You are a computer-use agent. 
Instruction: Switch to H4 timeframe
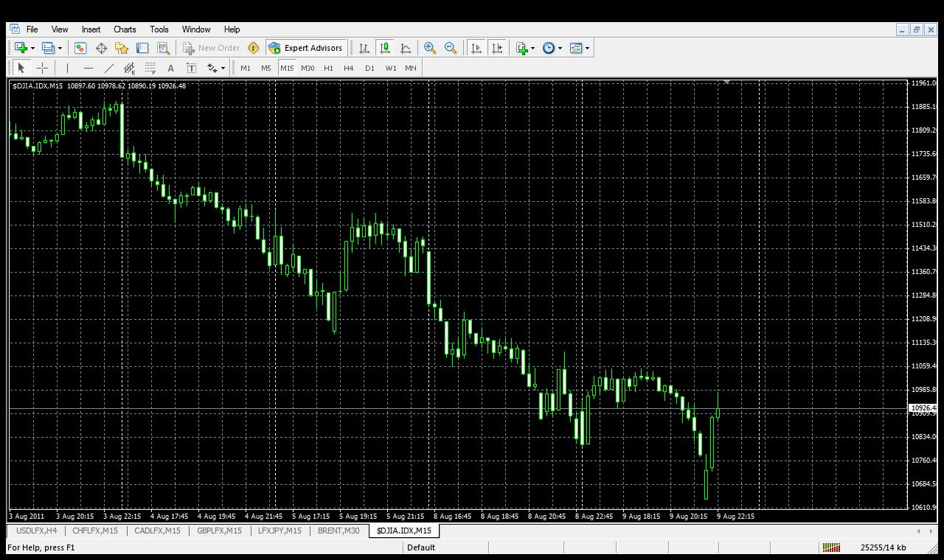(349, 68)
